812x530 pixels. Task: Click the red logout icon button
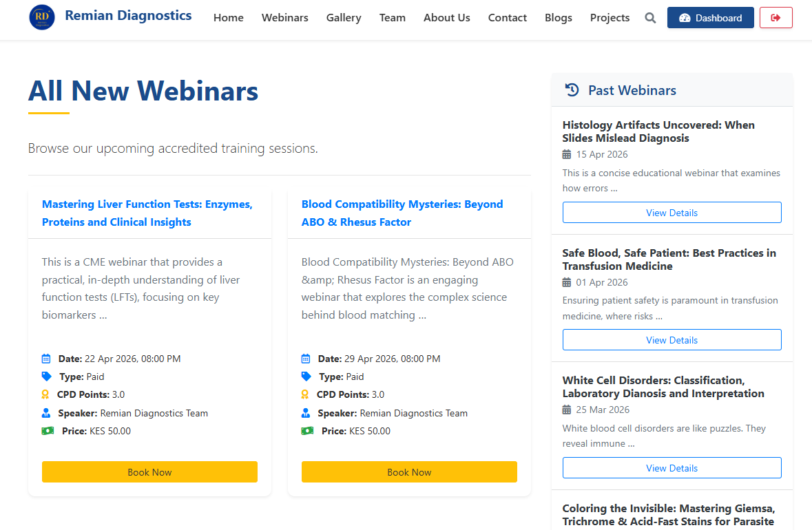(x=775, y=18)
